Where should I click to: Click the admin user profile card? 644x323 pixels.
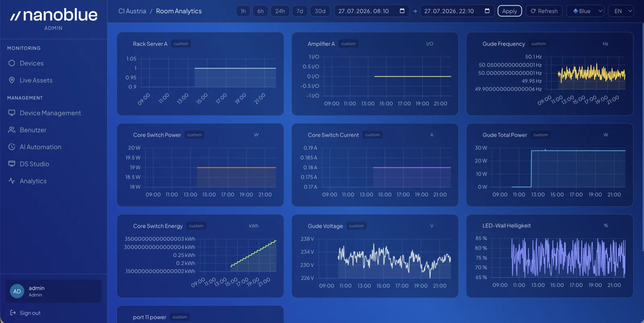pyautogui.click(x=54, y=291)
